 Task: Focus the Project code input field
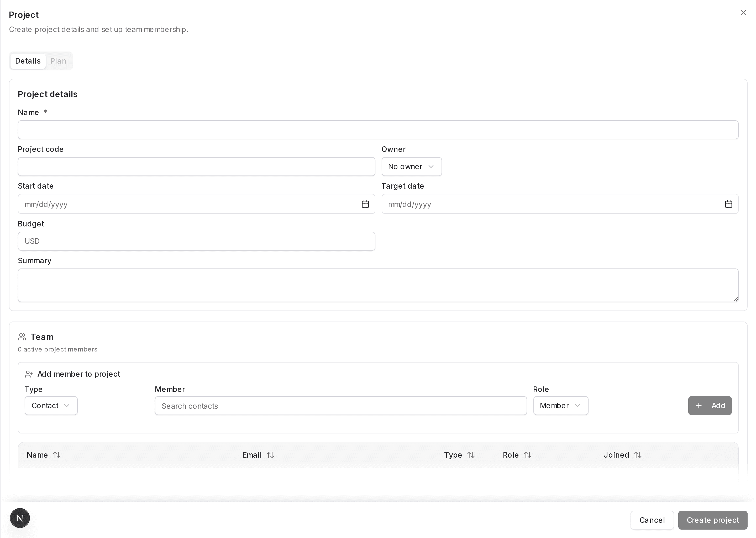tap(196, 167)
